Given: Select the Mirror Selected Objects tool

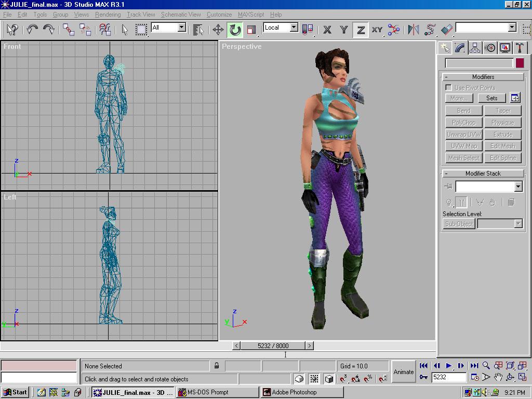Looking at the screenshot, I should click(x=414, y=30).
